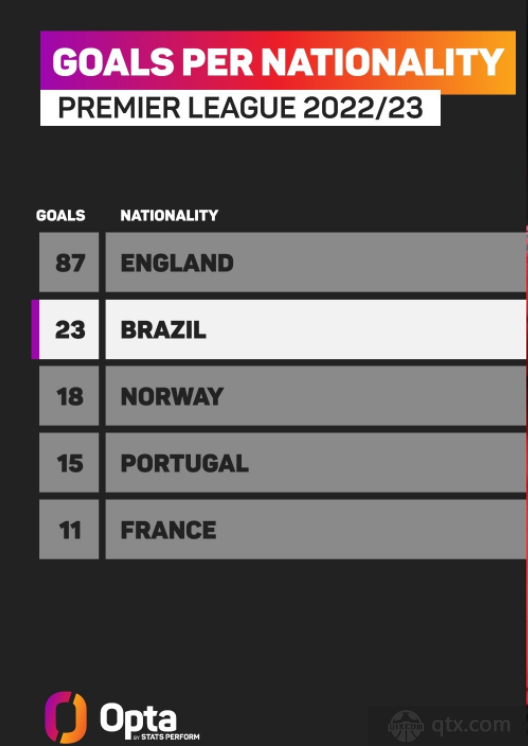
Task: Click the 11 goals cell
Action: (69, 529)
